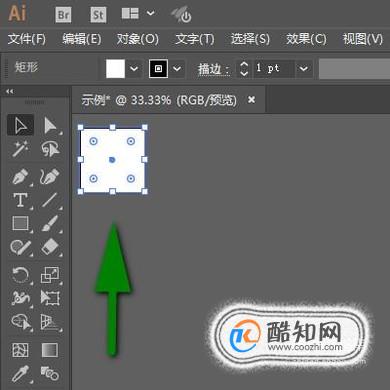
Task: Select the Direct Selection tool
Action: click(x=50, y=125)
